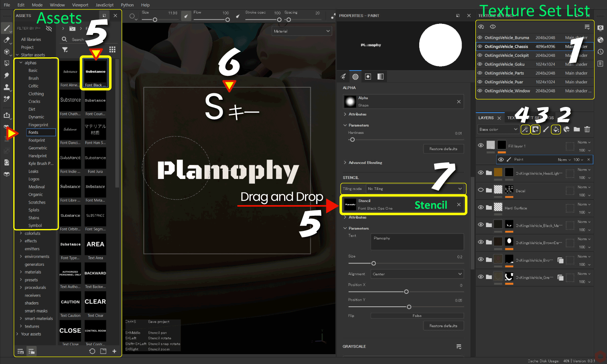Open the Texture Set List settings icon
Image resolution: width=607 pixels, height=364 pixels.
click(x=587, y=27)
